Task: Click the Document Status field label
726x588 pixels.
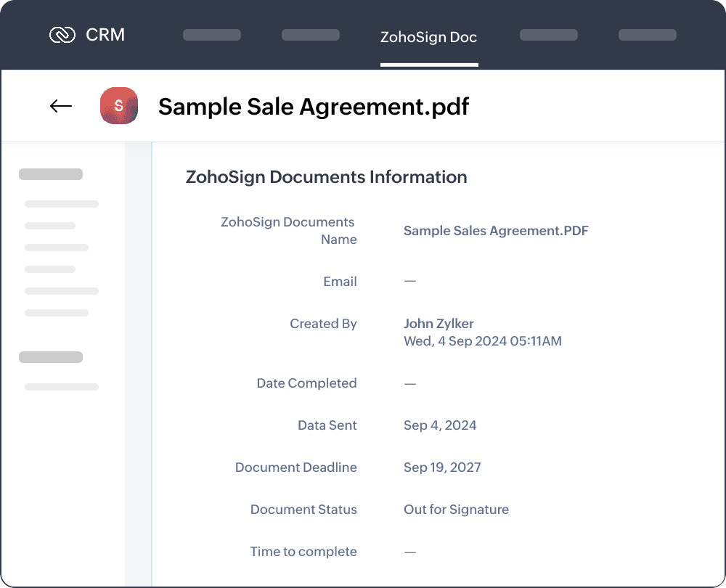Action: [303, 510]
